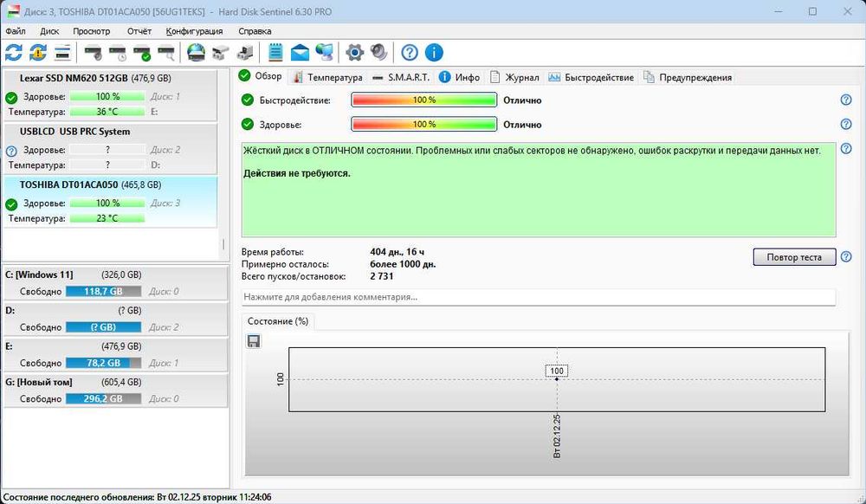Image resolution: width=866 pixels, height=504 pixels.
Task: Switch to the Температура tab
Action: click(x=327, y=77)
